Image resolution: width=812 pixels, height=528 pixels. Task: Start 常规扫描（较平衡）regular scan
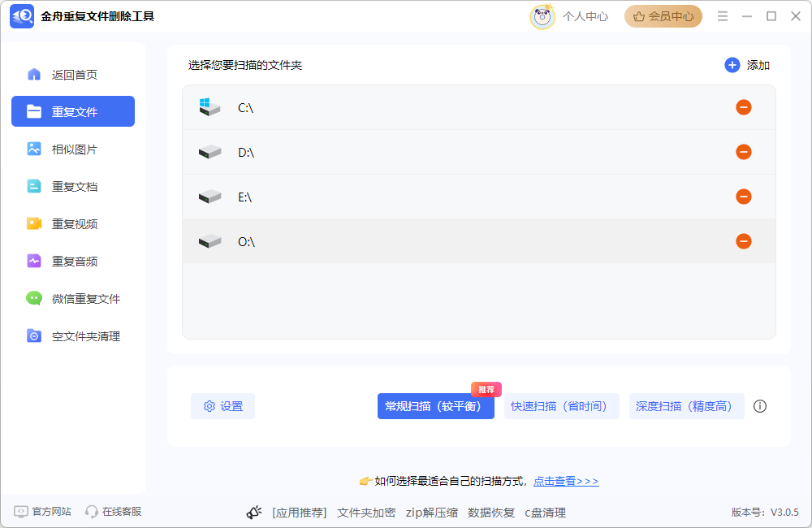coord(435,406)
